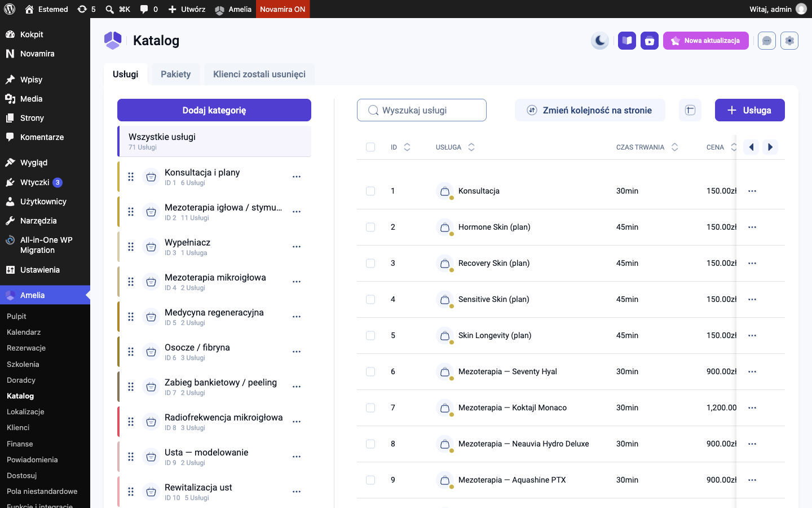Open the documentation book icon
The height and width of the screenshot is (508, 812).
627,41
